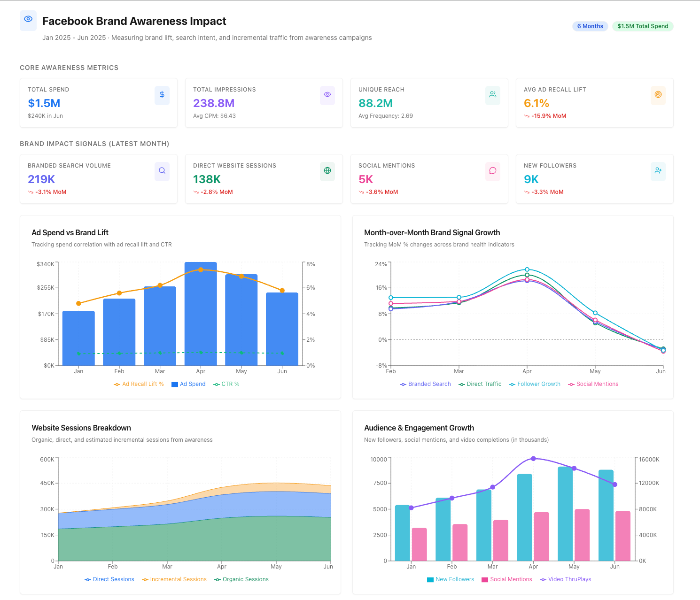Click the target icon on Avg Ad Recall Lift
Image resolution: width=700 pixels, height=600 pixels.
(x=658, y=95)
